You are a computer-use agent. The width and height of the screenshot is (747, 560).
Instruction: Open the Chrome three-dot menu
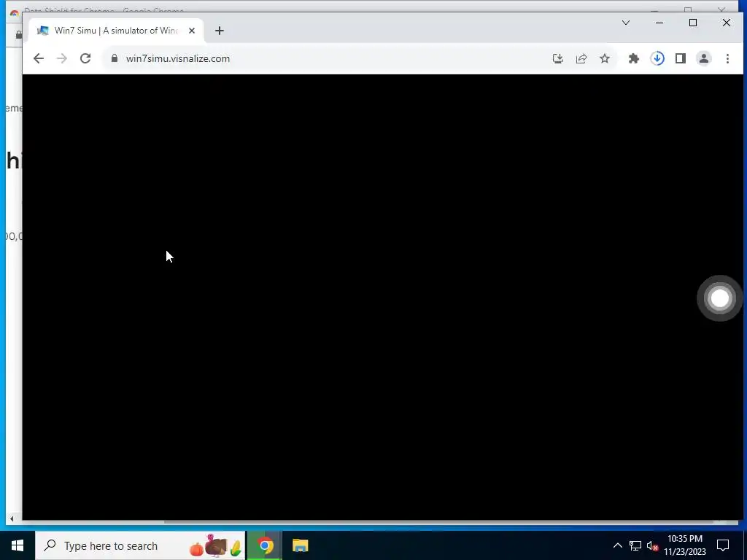tap(727, 58)
